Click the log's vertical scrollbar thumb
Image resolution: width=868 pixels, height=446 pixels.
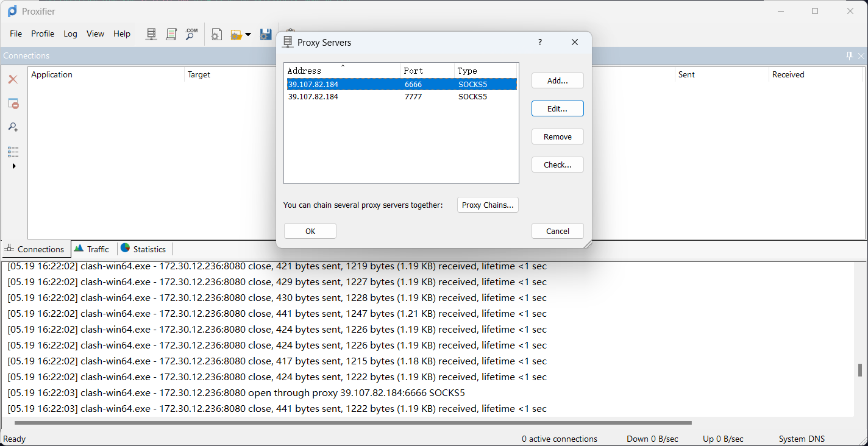[x=860, y=370]
